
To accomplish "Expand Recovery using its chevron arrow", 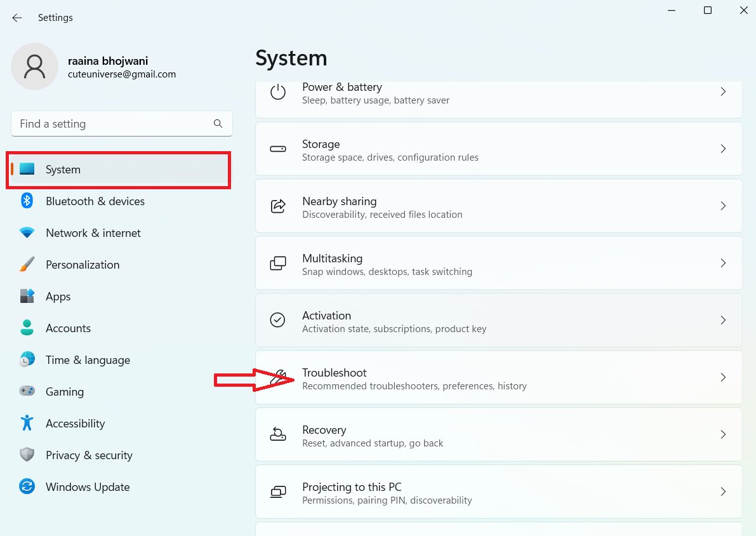I will coord(723,434).
